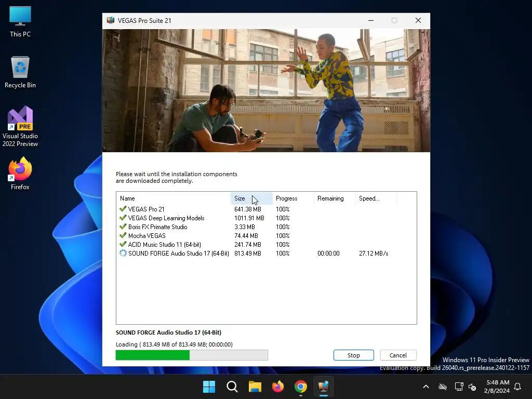Image resolution: width=532 pixels, height=399 pixels.
Task: Show hidden system tray icons
Action: click(426, 387)
